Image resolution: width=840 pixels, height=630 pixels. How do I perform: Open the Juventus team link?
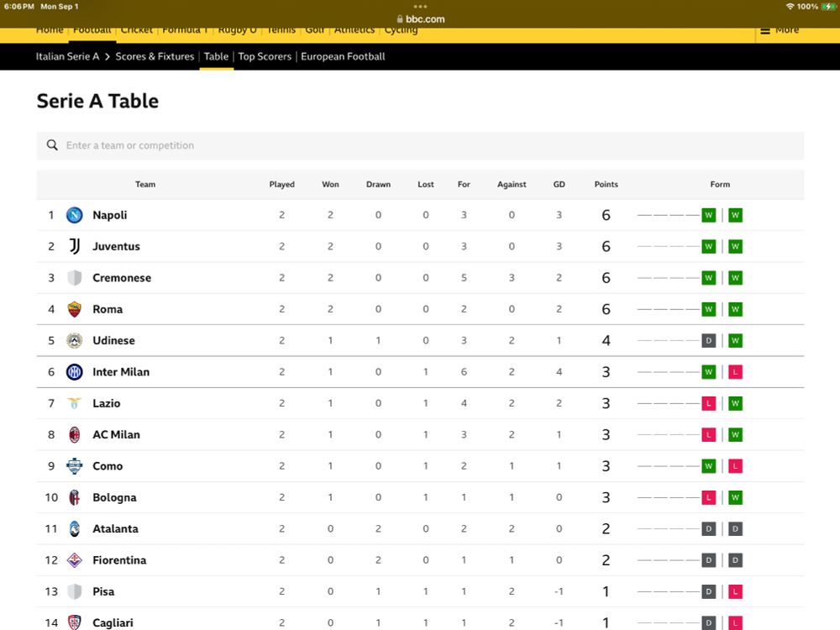(116, 246)
